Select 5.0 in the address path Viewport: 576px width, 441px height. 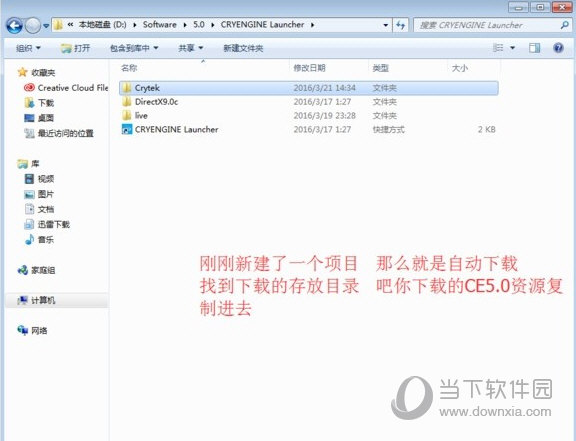click(x=199, y=25)
